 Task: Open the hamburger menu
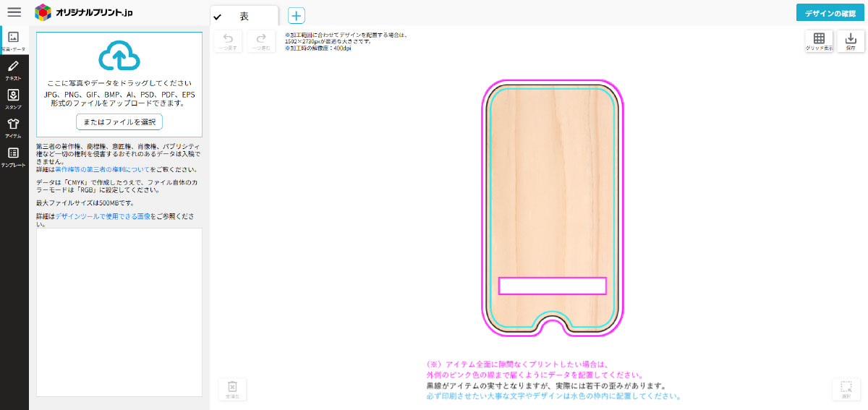point(14,12)
